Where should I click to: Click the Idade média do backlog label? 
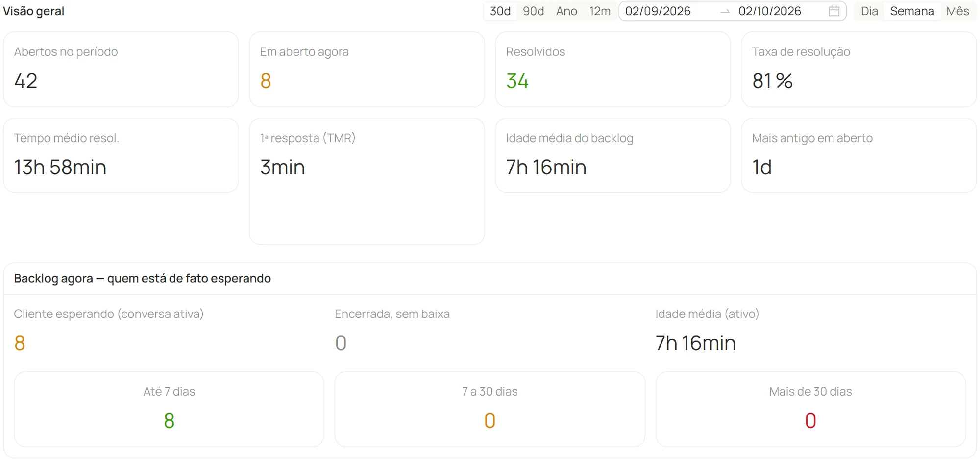point(569,138)
